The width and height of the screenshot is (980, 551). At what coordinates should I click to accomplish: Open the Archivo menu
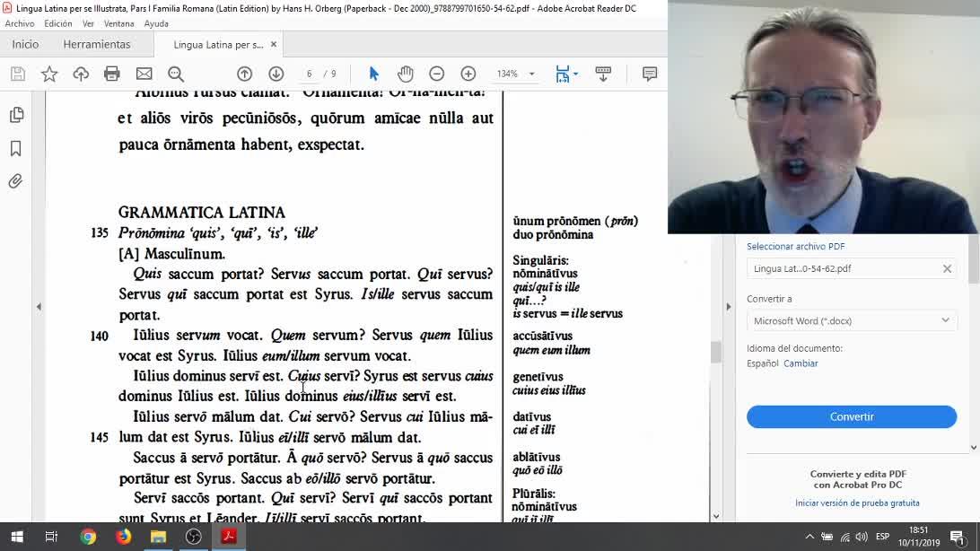coord(20,23)
